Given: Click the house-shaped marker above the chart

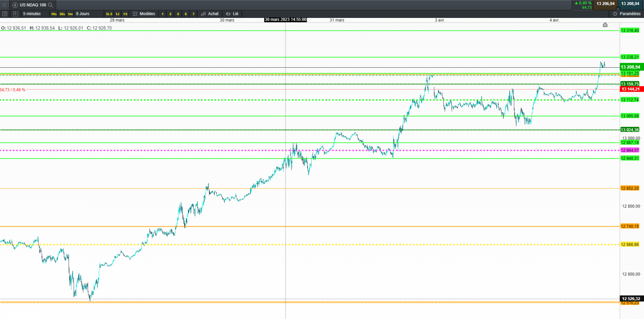Looking at the screenshot, I should [605, 25].
